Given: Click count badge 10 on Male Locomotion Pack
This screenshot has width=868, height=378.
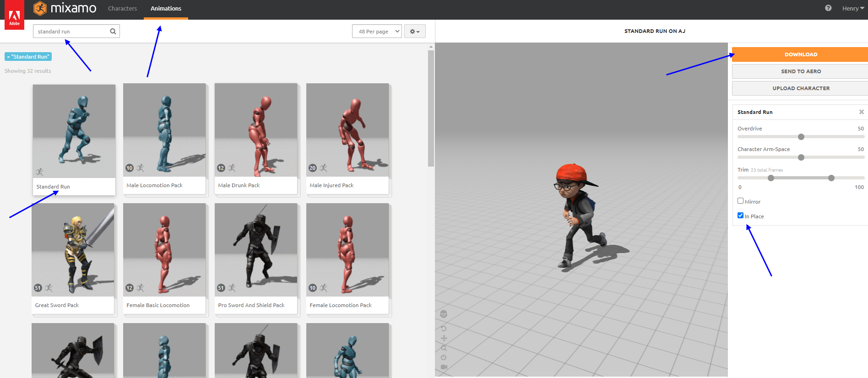Looking at the screenshot, I should 130,168.
